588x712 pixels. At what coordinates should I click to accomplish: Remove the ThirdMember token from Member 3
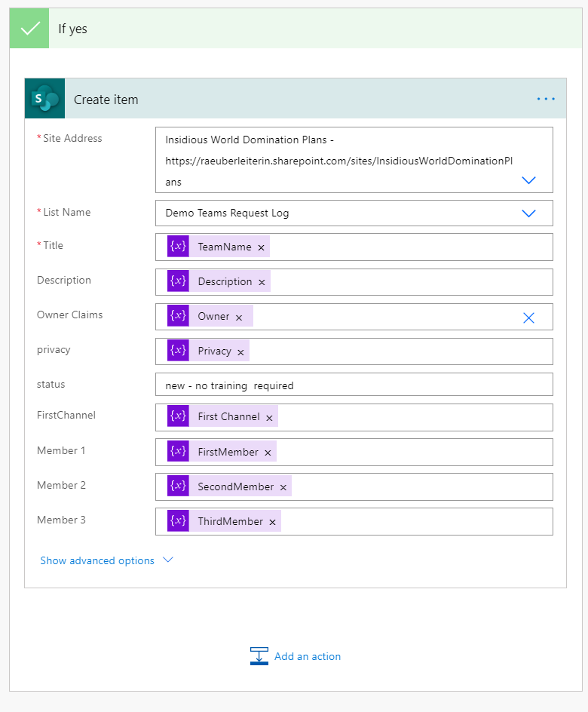pos(272,520)
